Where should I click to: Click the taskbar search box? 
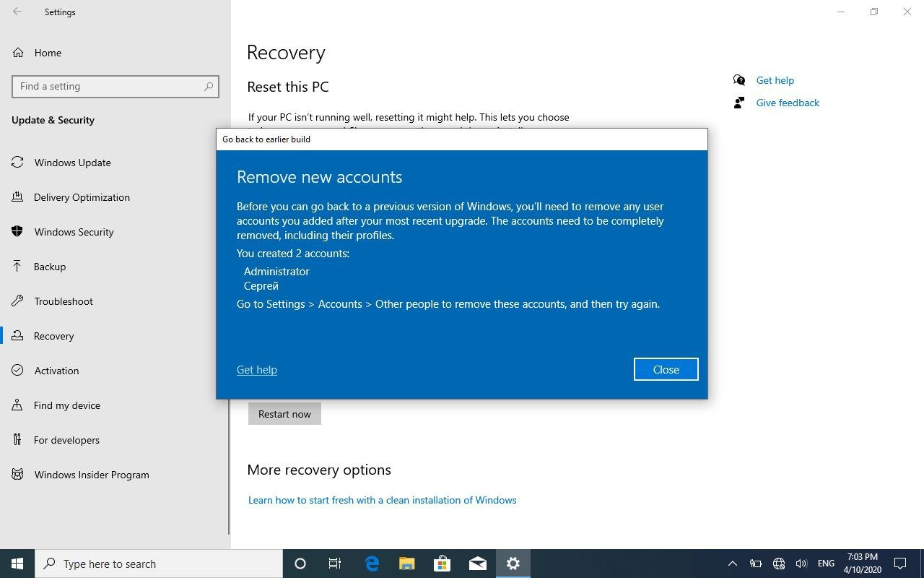(159, 564)
